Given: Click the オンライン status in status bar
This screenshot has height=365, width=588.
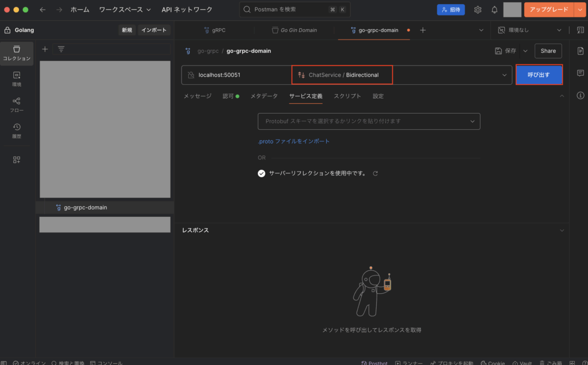Looking at the screenshot, I should [29, 362].
